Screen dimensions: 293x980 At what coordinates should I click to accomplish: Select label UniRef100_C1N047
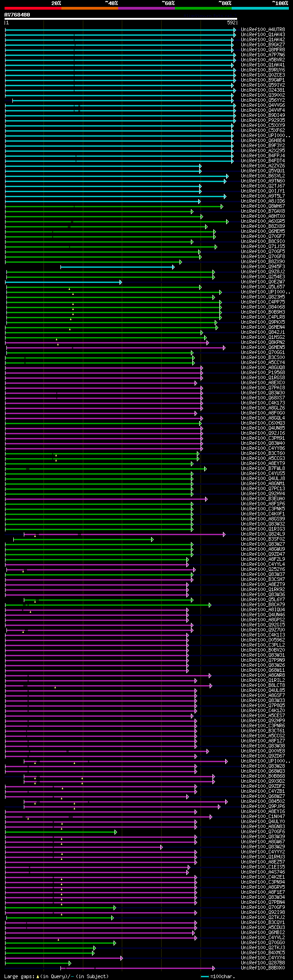tap(263, 817)
